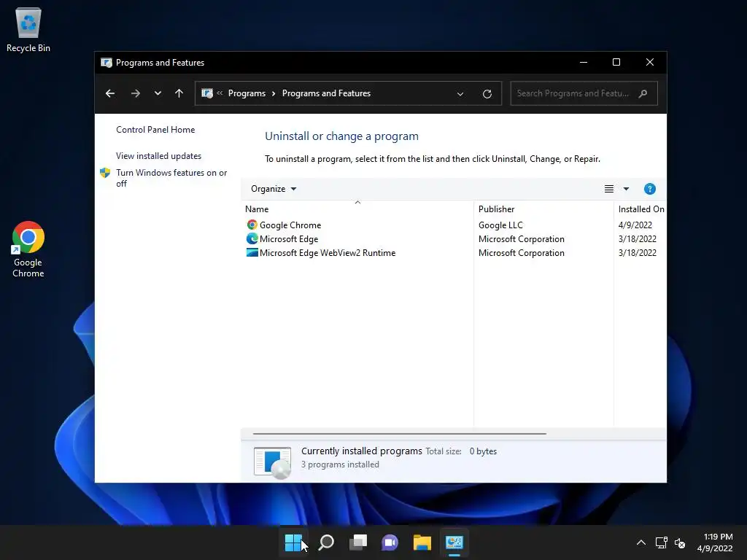Open View installed updates link
The height and width of the screenshot is (560, 747).
pyautogui.click(x=158, y=156)
